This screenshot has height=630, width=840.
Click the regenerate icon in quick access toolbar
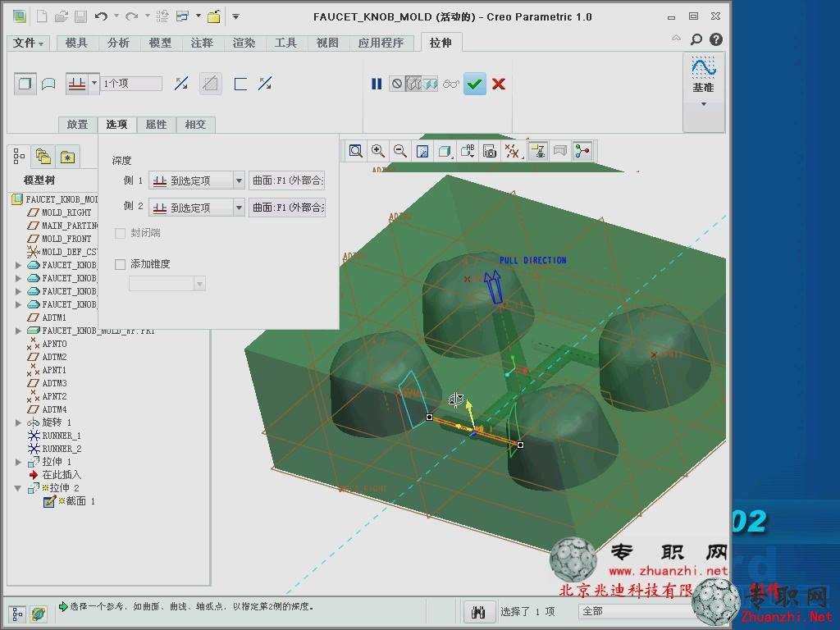click(162, 16)
